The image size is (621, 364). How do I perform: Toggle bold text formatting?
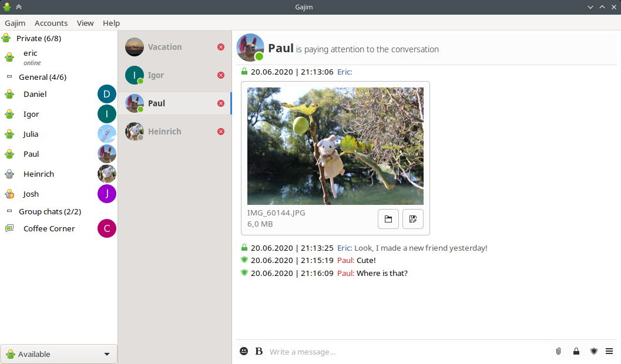(259, 351)
